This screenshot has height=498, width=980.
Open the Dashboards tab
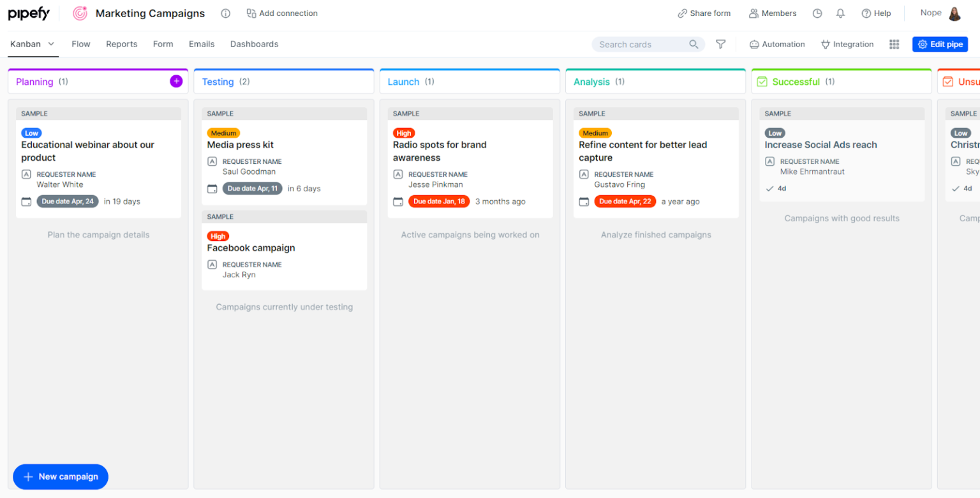[x=254, y=44]
